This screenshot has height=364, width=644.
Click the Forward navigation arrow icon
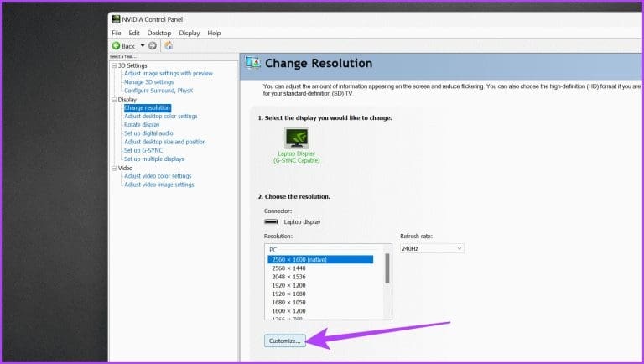click(x=153, y=46)
